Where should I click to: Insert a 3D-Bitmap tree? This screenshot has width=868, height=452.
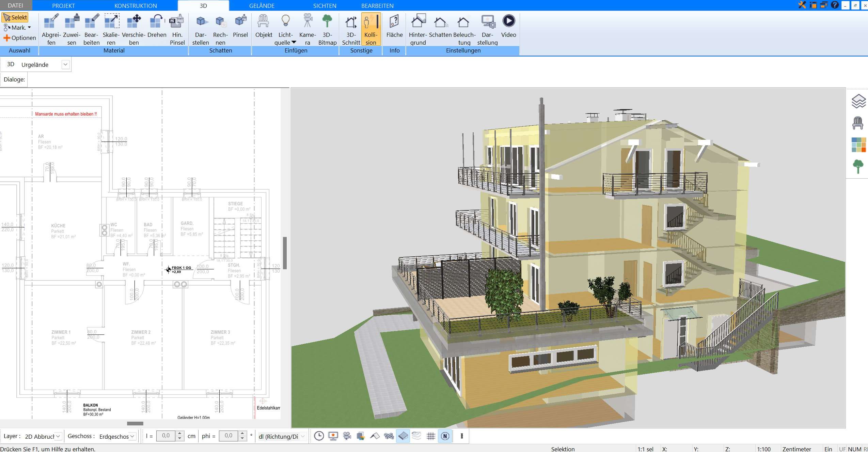point(327,29)
